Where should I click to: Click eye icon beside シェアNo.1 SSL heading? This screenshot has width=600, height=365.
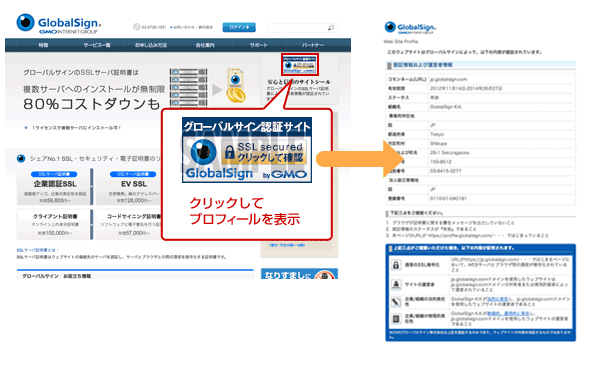[x=21, y=158]
